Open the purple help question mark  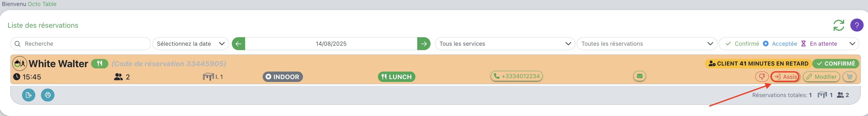[857, 25]
